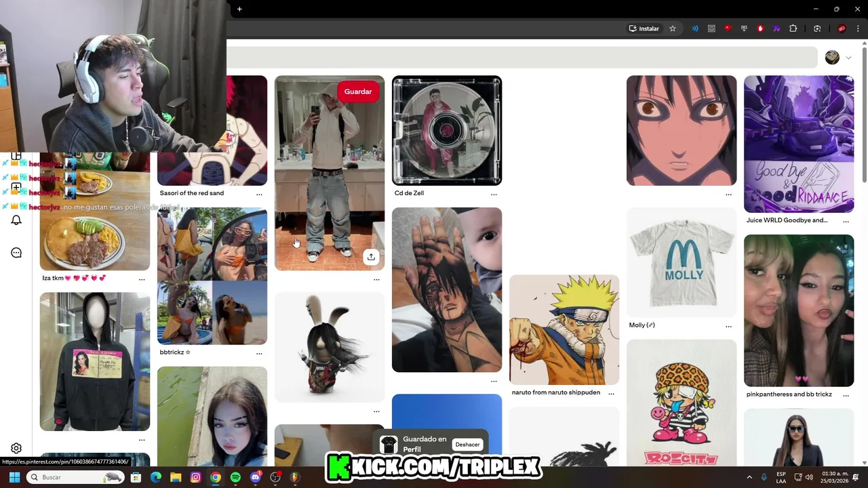Open the anime face close-up pin
This screenshot has width=868, height=488.
(x=682, y=130)
